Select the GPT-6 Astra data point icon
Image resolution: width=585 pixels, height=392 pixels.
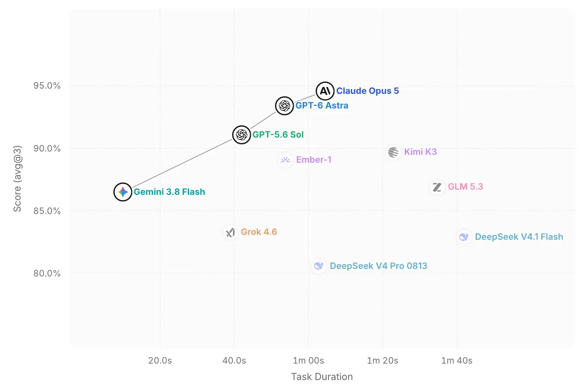284,105
